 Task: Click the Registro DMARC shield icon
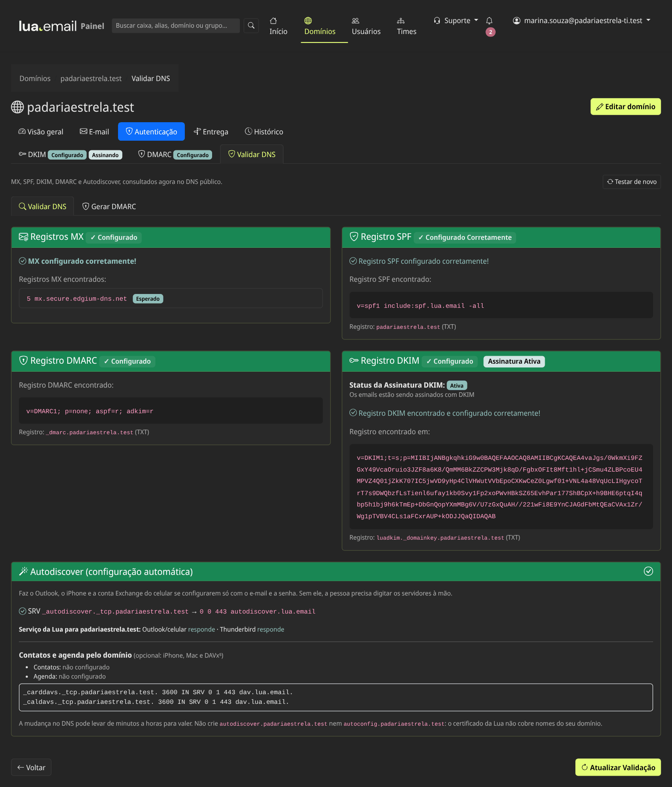(x=24, y=361)
